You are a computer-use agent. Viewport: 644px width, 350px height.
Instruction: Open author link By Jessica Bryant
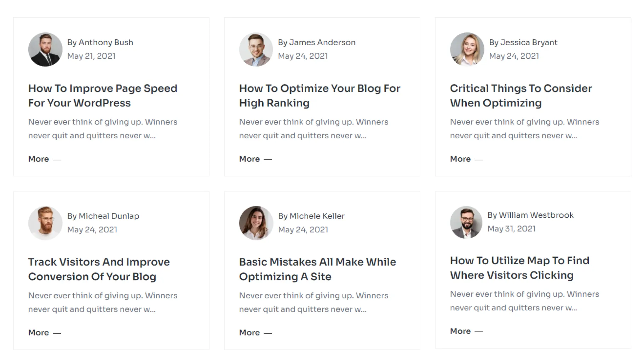coord(523,42)
